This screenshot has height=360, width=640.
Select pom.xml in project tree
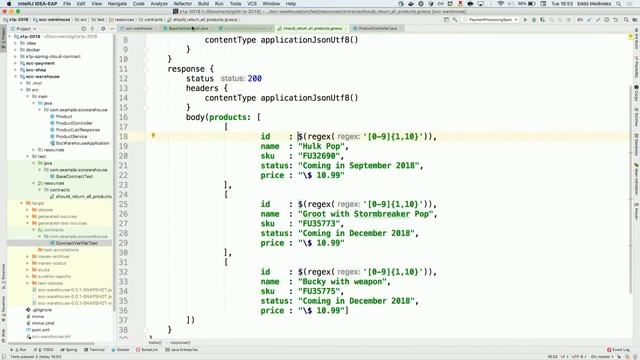tap(40, 330)
